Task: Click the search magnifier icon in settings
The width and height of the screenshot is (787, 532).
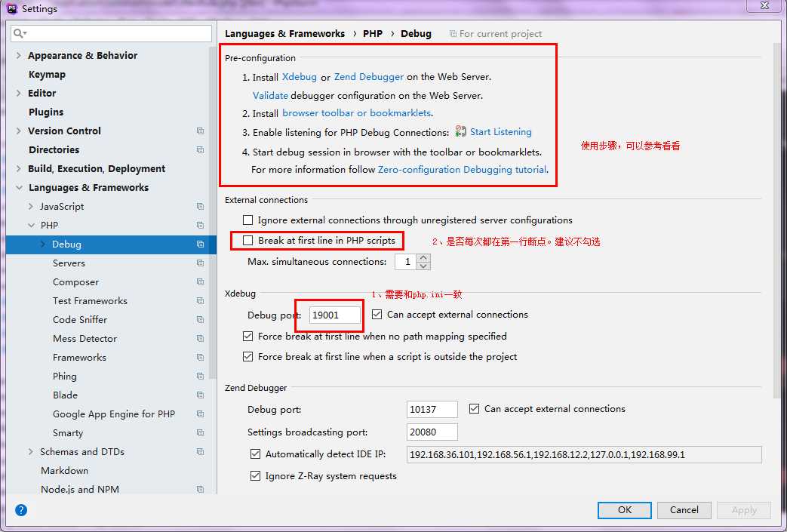Action: 20,34
